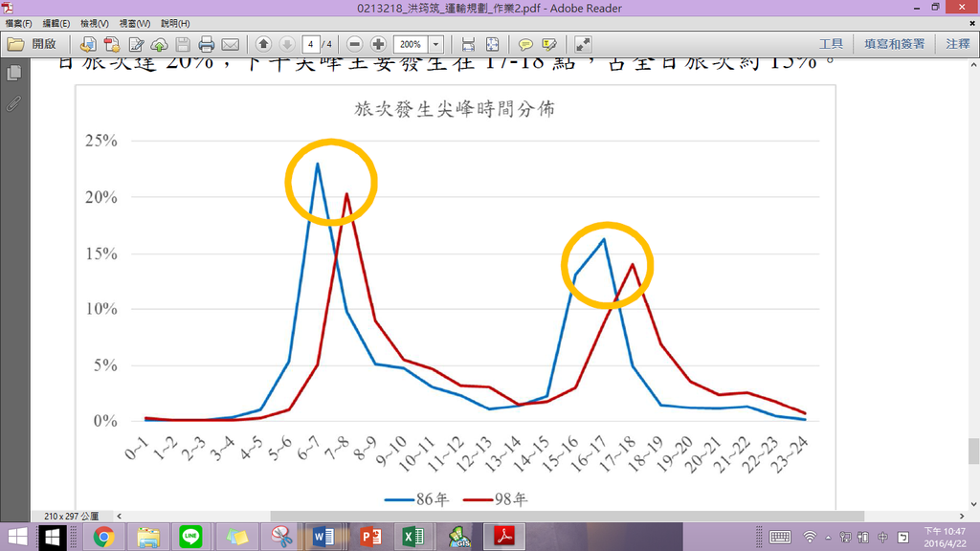This screenshot has height=551, width=980.
Task: Launch Excel from the taskbar
Action: 413,537
